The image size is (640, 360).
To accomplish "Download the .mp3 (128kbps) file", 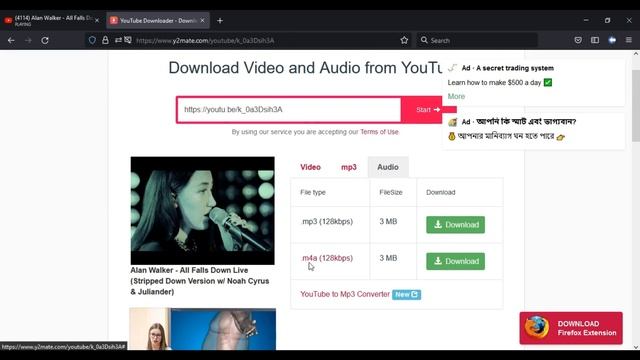I will tap(456, 224).
